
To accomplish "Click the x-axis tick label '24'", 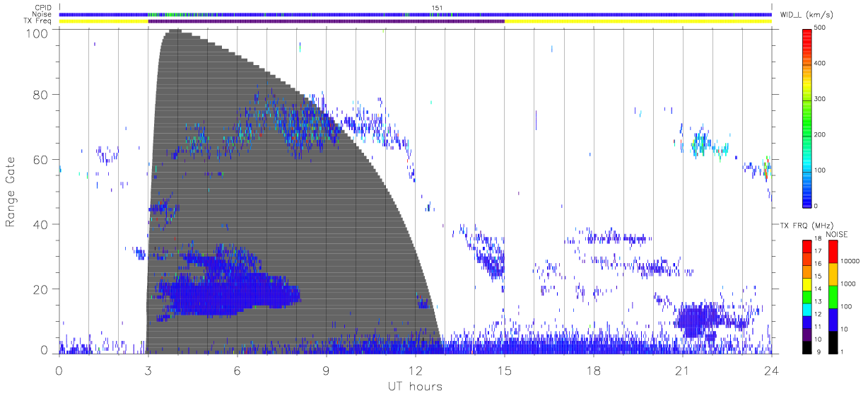I will tap(771, 369).
